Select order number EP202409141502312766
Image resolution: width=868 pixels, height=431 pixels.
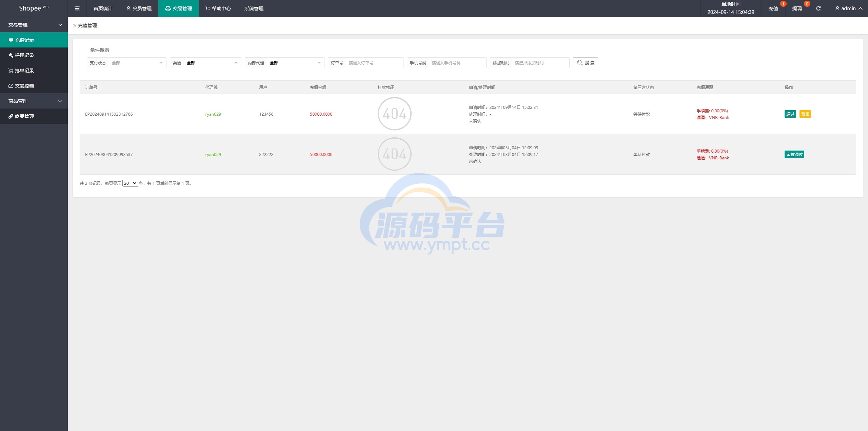109,114
